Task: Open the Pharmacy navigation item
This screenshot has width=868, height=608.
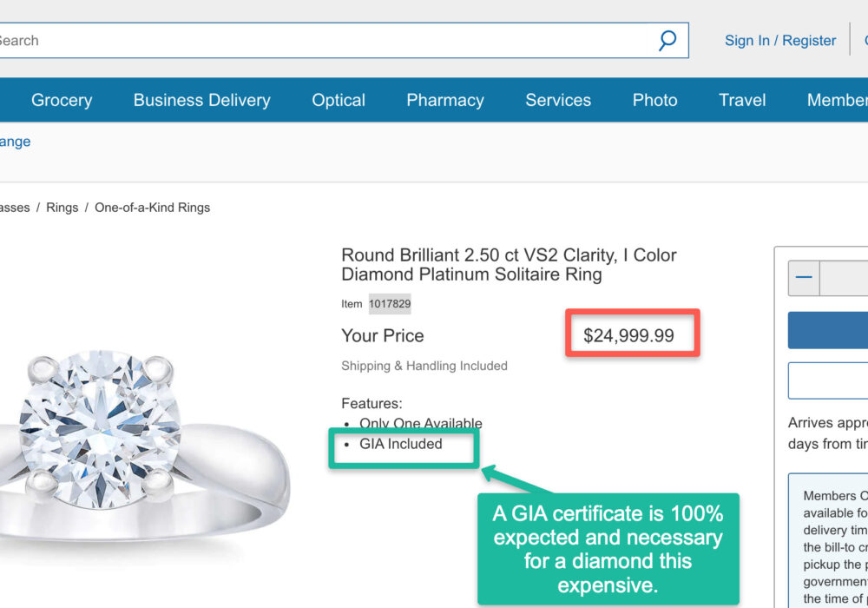Action: point(445,100)
